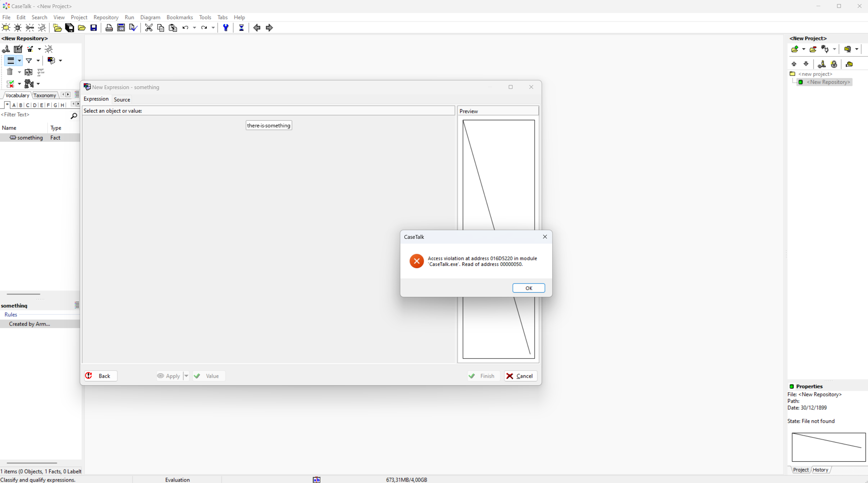Click the scissors cut icon
Screen dimensions: 868x483
[x=149, y=28]
